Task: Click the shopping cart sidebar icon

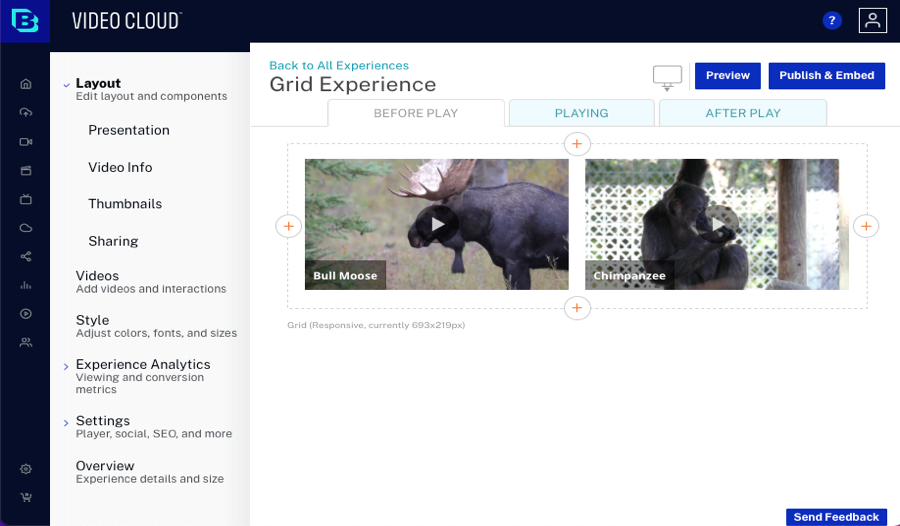Action: coord(26,497)
